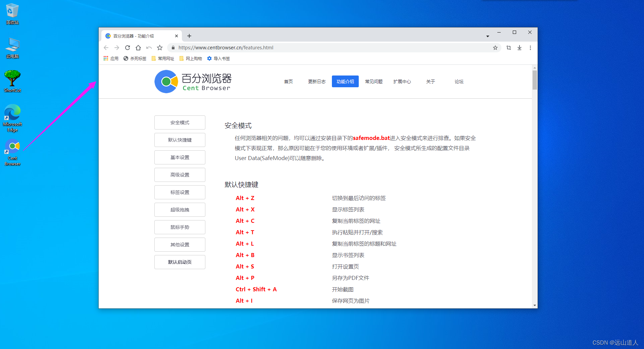The width and height of the screenshot is (644, 349).
Task: Click the 另存为PDF文件 description text
Action: (x=350, y=278)
